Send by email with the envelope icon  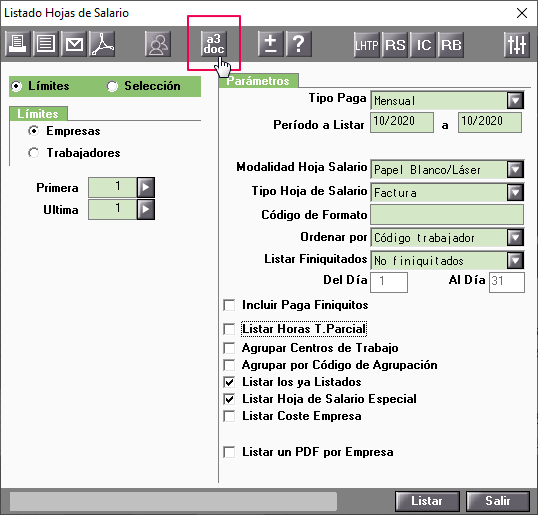coord(74,44)
